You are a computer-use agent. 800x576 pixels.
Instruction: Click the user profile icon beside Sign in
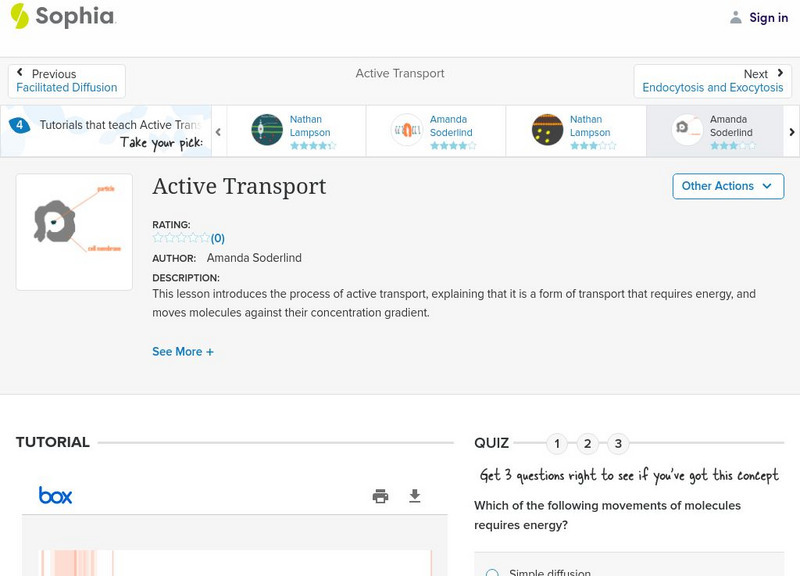tap(736, 17)
